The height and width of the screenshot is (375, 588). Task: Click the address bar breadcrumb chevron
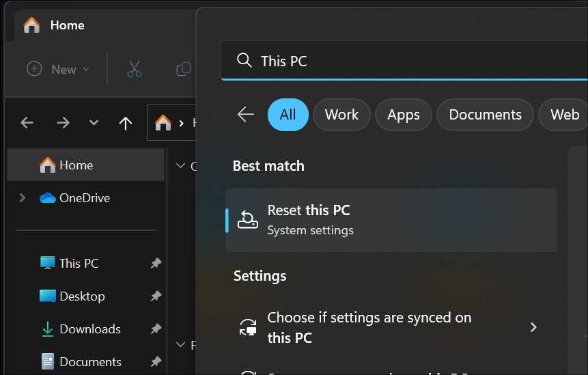182,123
